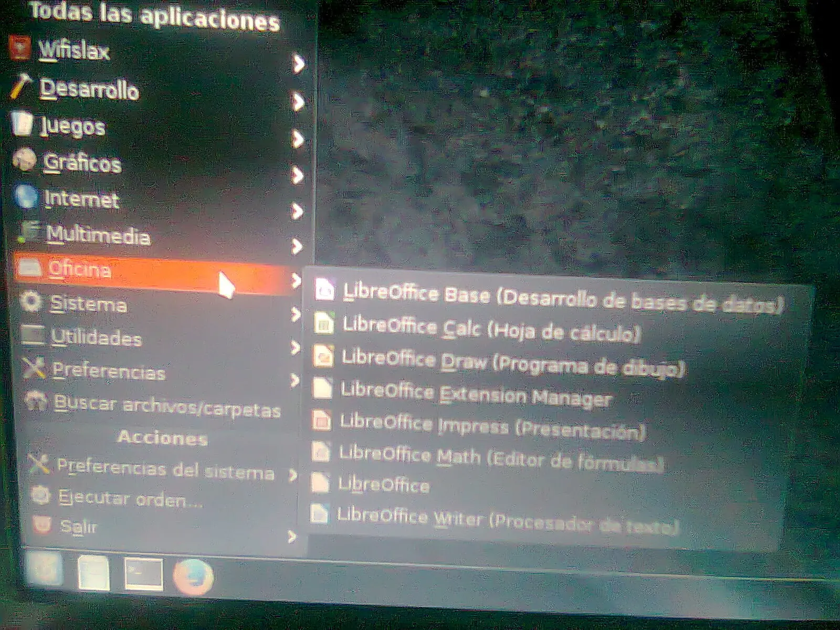Click the Oficina folder icon
Screen dimensions: 840x630
click(x=29, y=268)
